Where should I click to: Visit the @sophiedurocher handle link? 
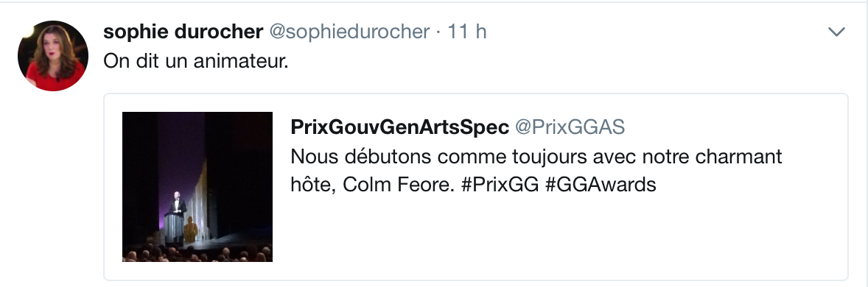349,32
